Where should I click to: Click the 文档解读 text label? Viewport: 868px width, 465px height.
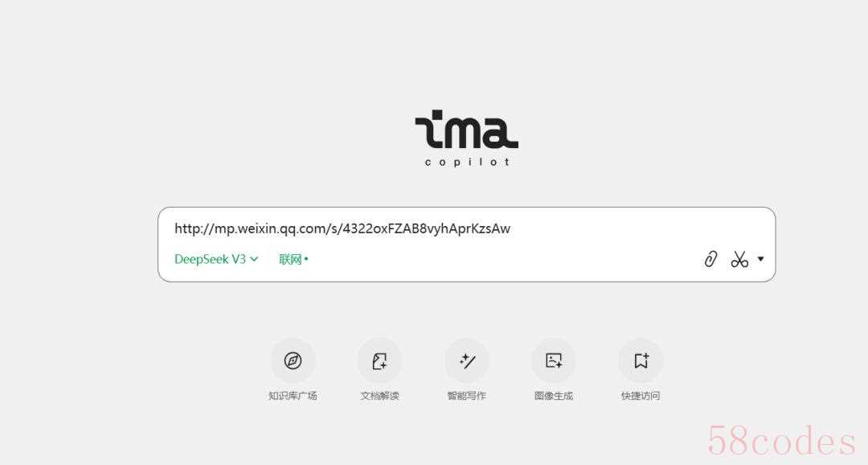[379, 396]
